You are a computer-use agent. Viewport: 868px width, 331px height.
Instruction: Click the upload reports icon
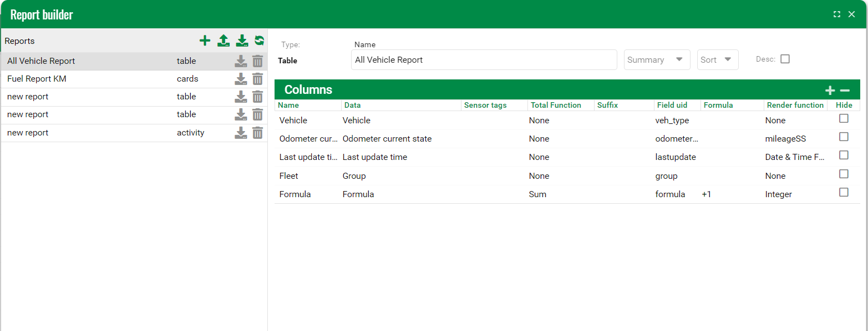pyautogui.click(x=223, y=41)
